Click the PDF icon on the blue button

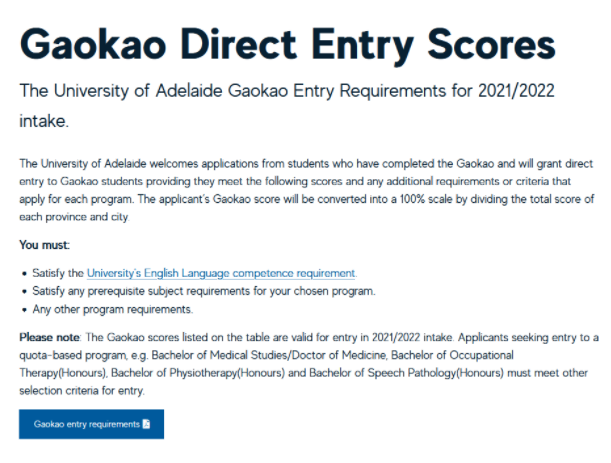click(x=147, y=424)
